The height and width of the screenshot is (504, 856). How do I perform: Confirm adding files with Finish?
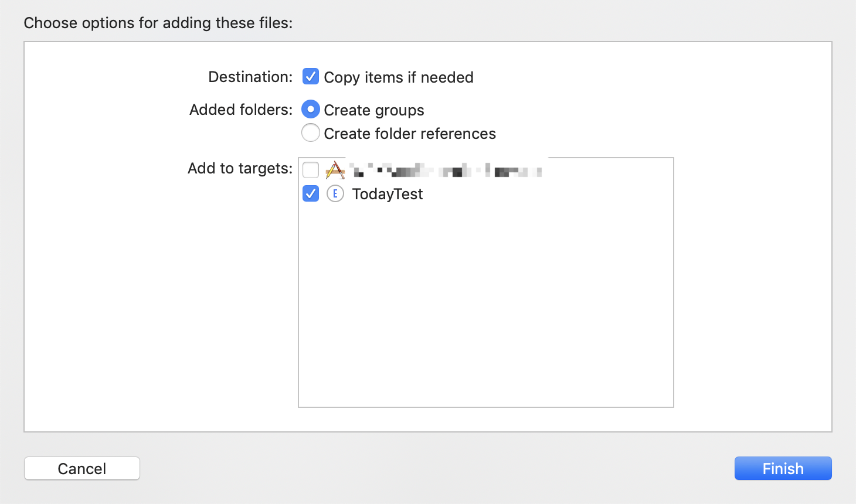pos(783,468)
